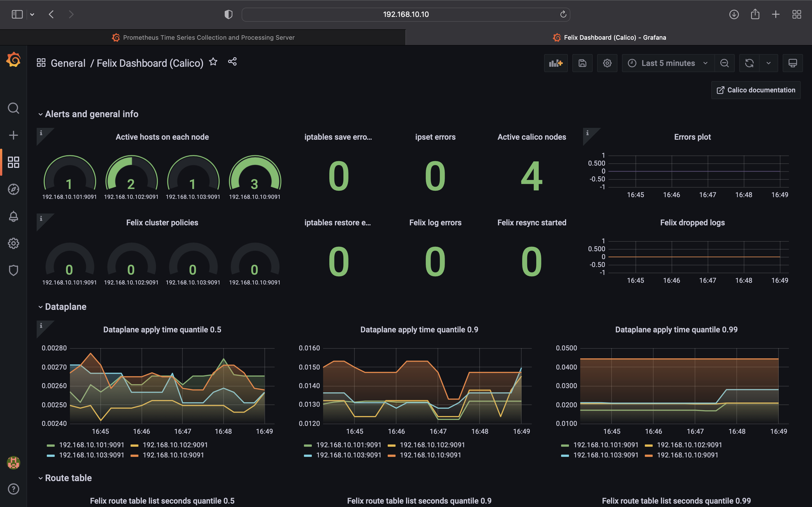The height and width of the screenshot is (507, 812).
Task: Click the zoom out time range icon
Action: tap(724, 63)
